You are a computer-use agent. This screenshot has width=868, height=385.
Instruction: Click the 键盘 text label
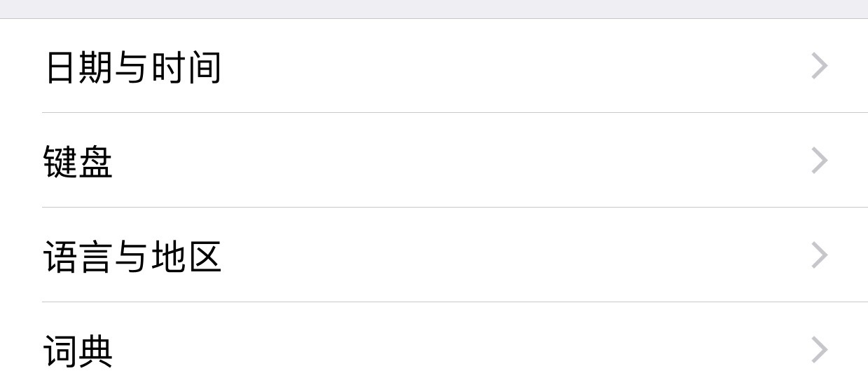point(78,162)
